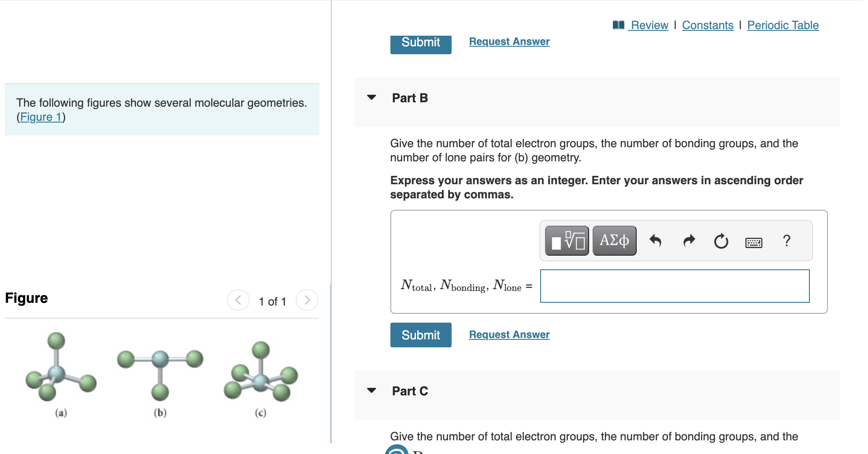Click the Review book icon
This screenshot has height=454, width=868.
click(618, 25)
